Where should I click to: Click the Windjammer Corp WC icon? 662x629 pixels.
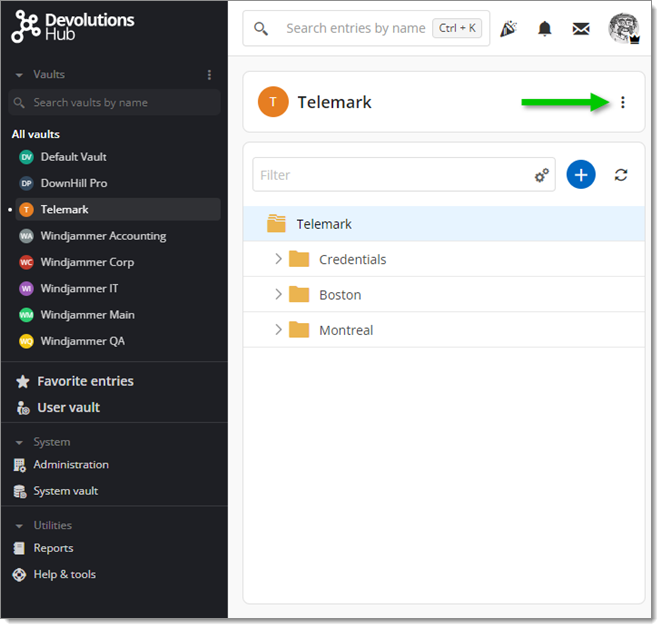(26, 263)
